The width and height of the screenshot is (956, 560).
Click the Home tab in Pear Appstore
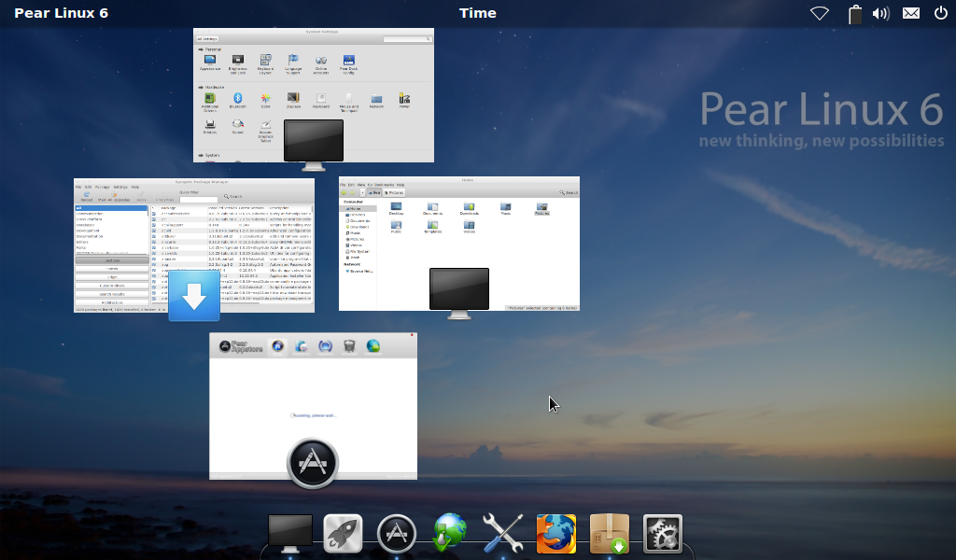point(277,346)
